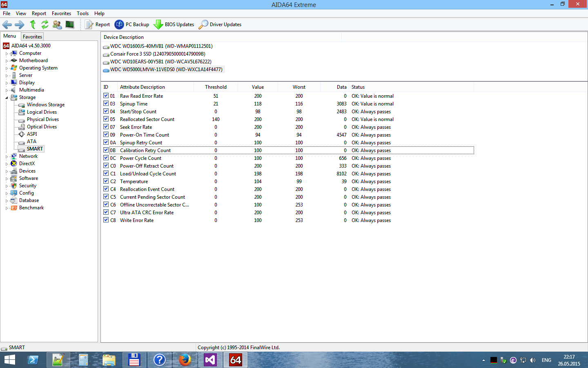Click the user management toolbar icon

(57, 25)
